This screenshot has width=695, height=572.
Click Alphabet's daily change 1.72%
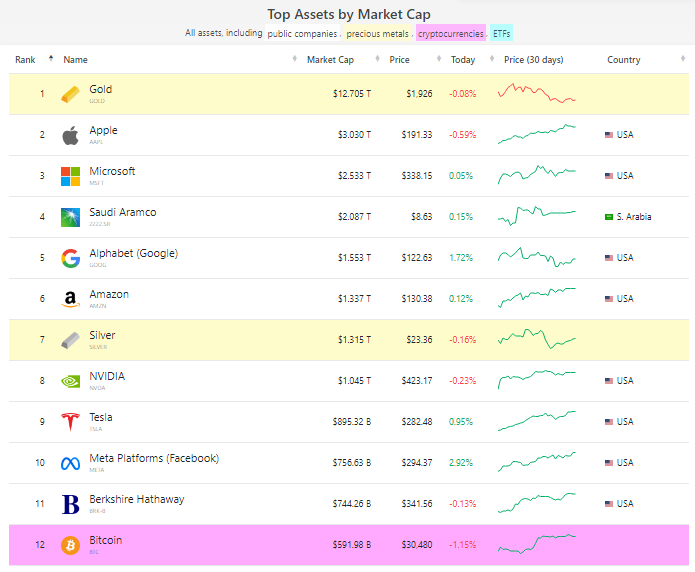[461, 258]
